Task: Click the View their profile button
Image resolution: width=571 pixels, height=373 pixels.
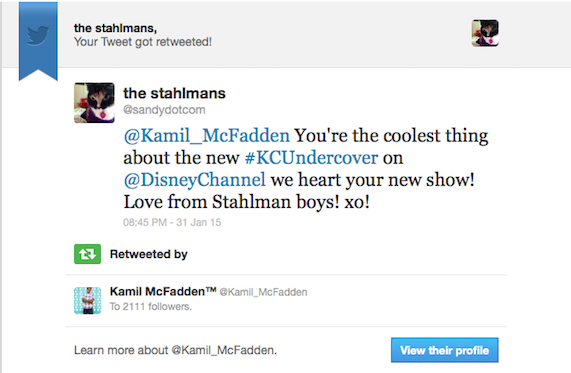Action: click(x=445, y=350)
